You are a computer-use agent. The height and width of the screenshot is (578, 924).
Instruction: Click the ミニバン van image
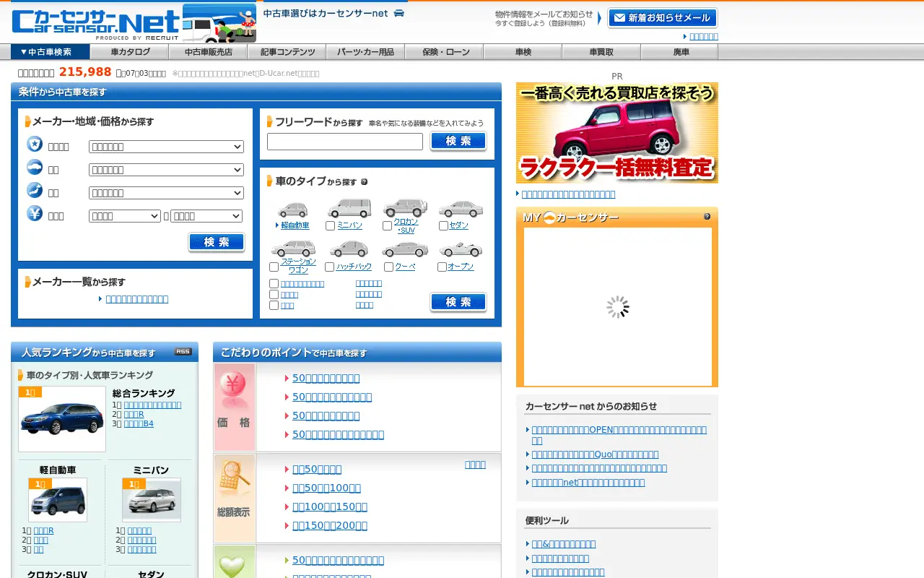tap(349, 209)
